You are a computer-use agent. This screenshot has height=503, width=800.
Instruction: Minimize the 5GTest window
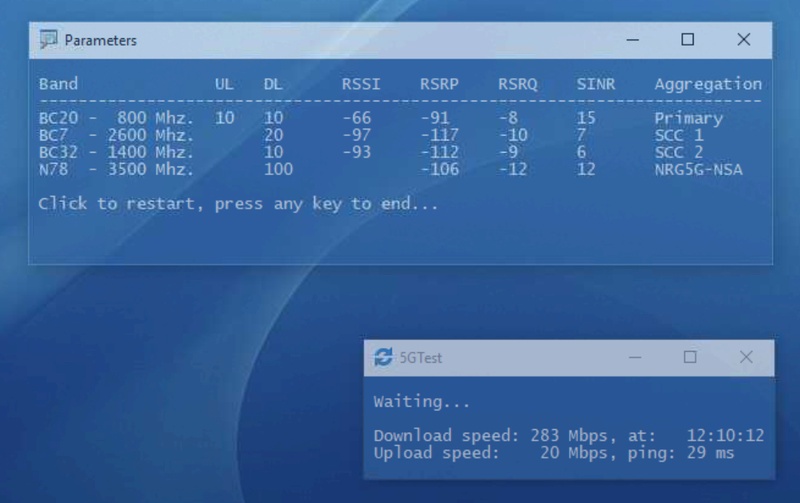[635, 357]
